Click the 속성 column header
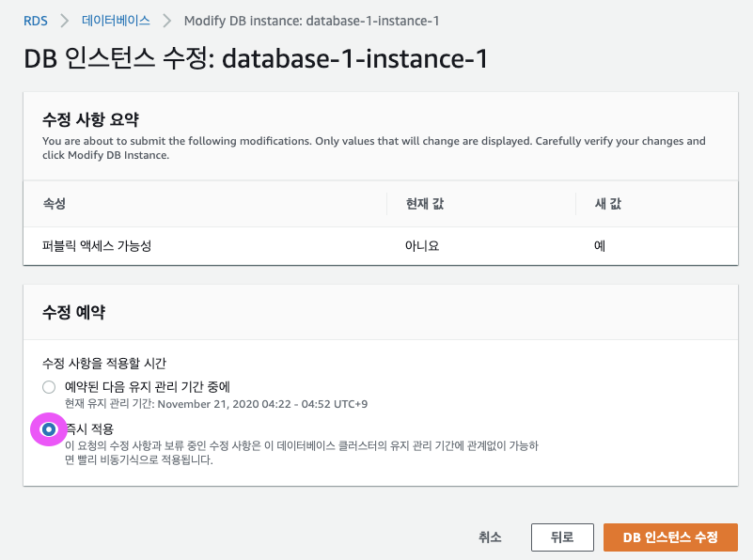This screenshot has height=560, width=753. [x=55, y=203]
